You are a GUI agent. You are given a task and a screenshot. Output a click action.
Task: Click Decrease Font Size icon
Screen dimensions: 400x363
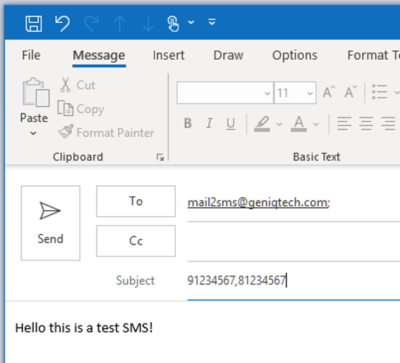pos(351,92)
